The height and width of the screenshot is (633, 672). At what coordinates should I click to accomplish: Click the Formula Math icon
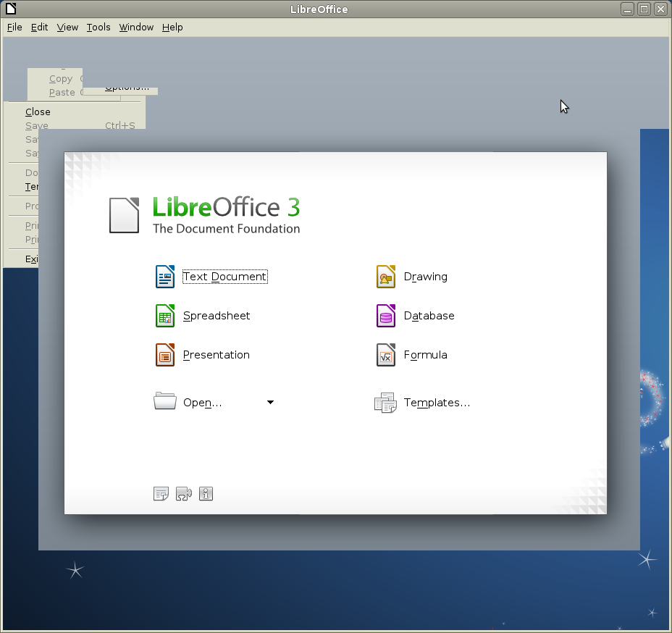[386, 354]
